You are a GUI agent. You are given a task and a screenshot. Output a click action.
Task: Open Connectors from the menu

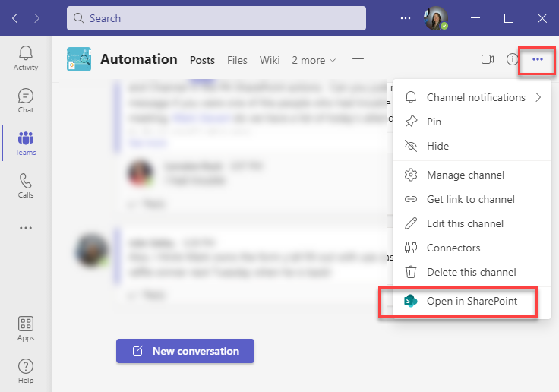(472, 248)
